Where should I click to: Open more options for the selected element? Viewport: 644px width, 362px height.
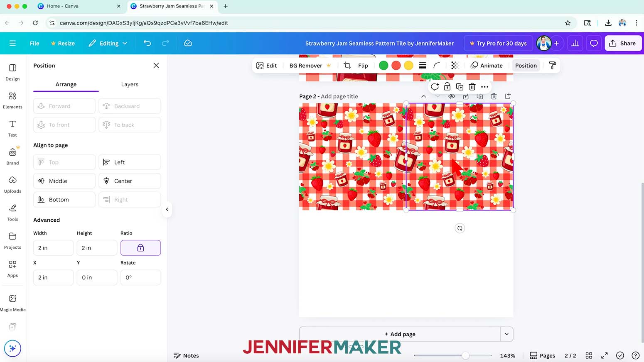tap(484, 87)
